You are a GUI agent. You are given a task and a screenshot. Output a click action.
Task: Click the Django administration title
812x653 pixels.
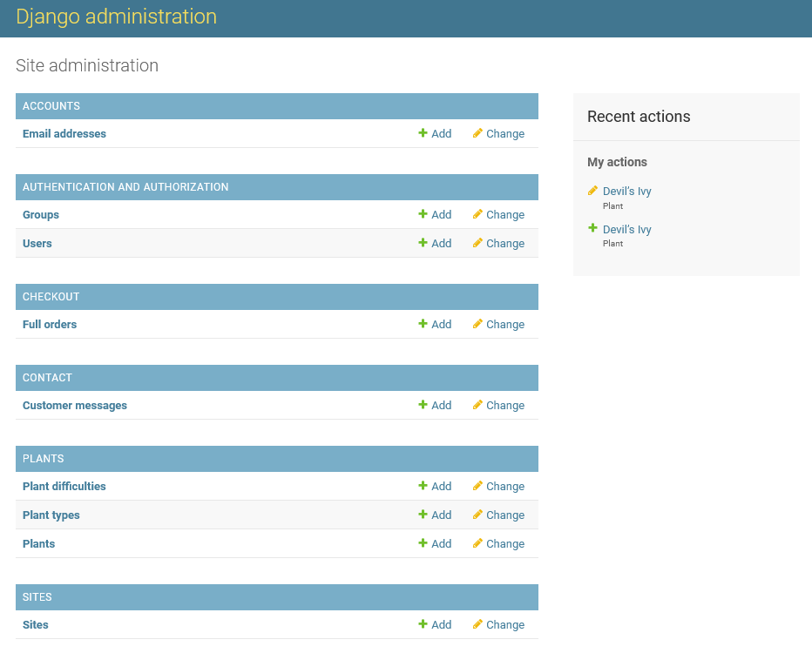click(x=116, y=17)
